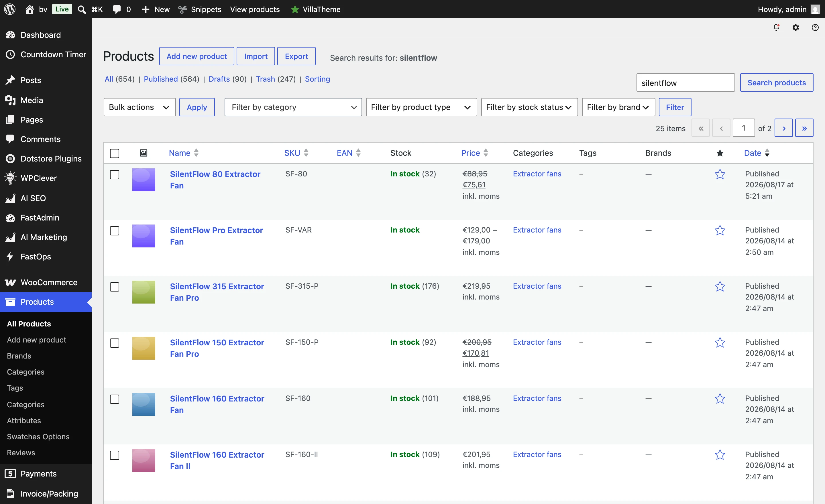Click the product search input field
Screen dimensions: 825x504
[685, 83]
